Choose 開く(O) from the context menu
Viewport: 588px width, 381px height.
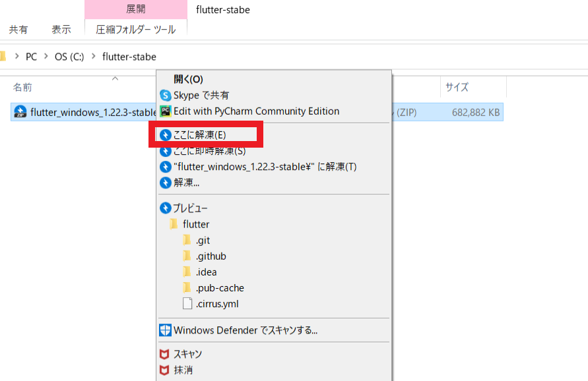(274, 79)
